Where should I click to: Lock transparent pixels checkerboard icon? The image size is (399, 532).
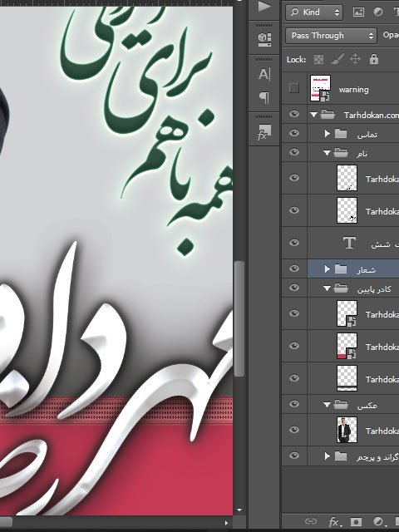pyautogui.click(x=318, y=60)
